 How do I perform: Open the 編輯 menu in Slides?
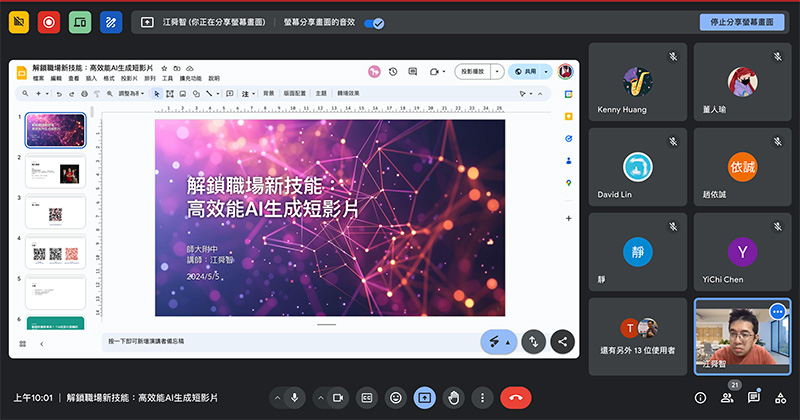pos(56,79)
